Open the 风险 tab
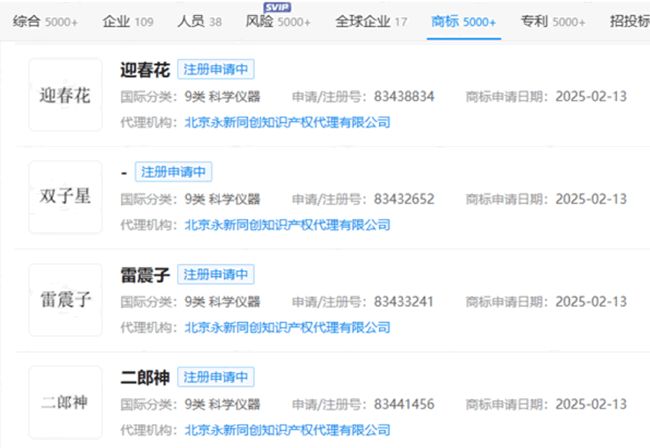650x448 pixels. [x=278, y=22]
